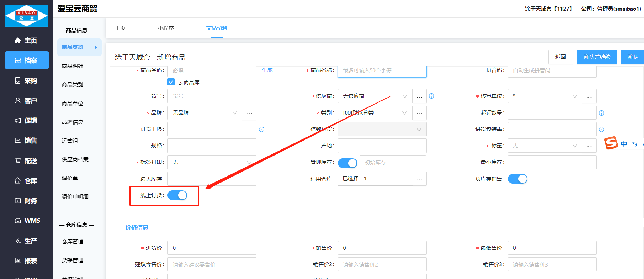Open the 促销 promotion megaphone icon
Image resolution: width=644 pixels, height=279 pixels.
[x=18, y=120]
